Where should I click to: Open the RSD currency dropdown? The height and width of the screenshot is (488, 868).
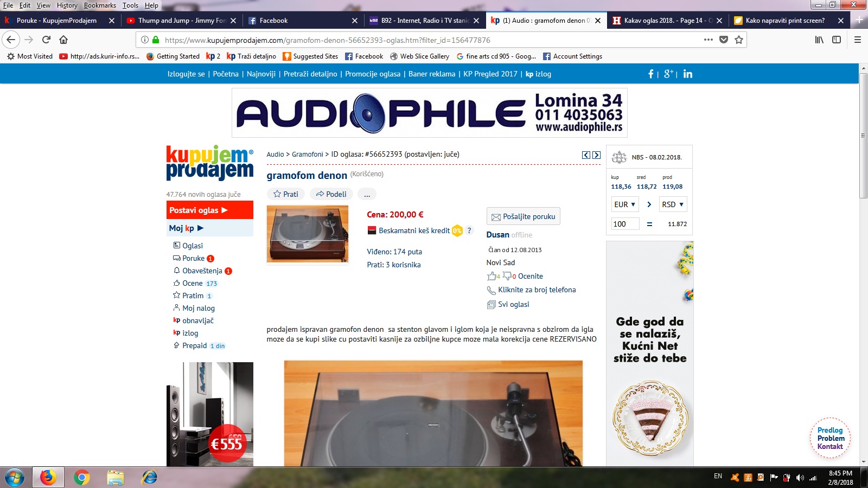(673, 204)
